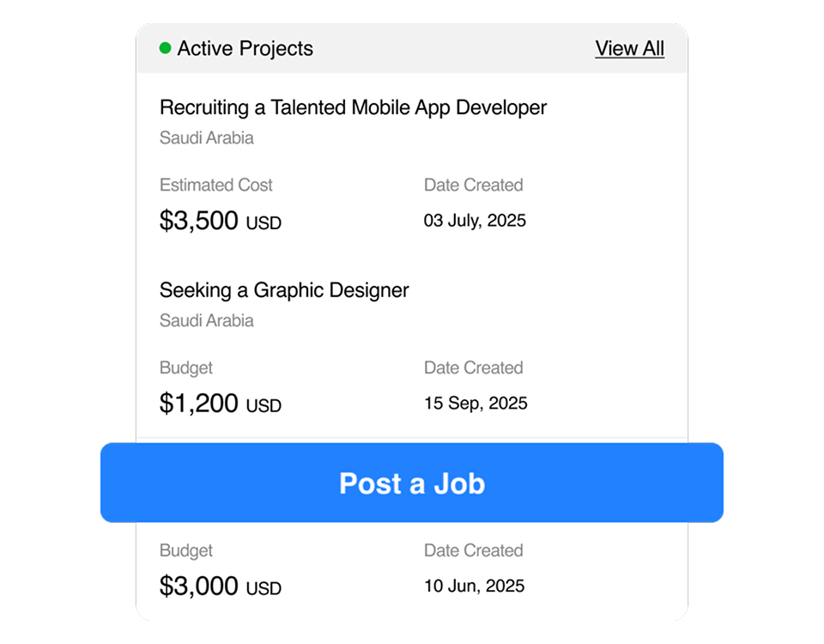Open the View All projects link

click(x=629, y=49)
